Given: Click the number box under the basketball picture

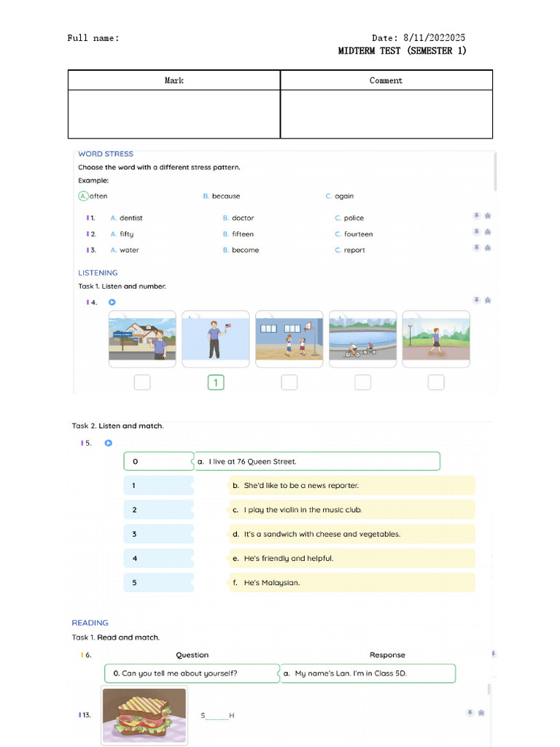Looking at the screenshot, I should pyautogui.click(x=289, y=382).
